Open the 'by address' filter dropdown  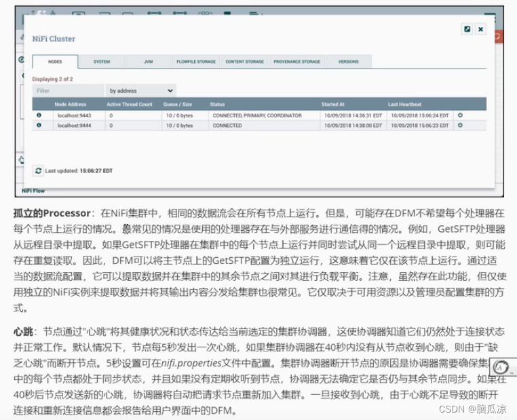click(141, 91)
